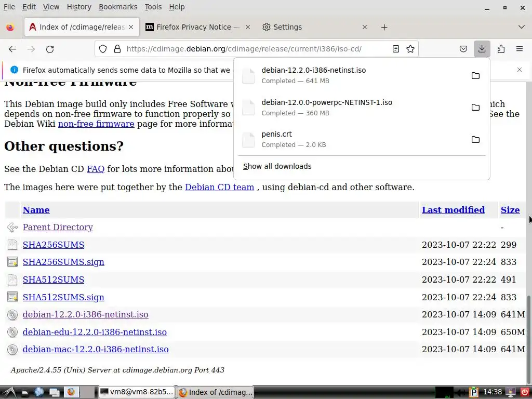Visit the Debian CD team link
Screen dimensions: 532x399
220,187
